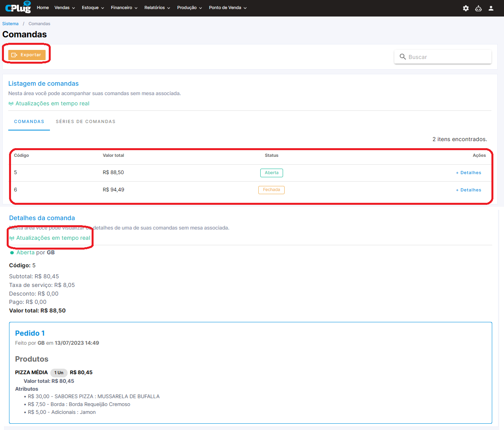504x430 pixels.
Task: Open Detalhes for comanda 6
Action: coord(469,190)
